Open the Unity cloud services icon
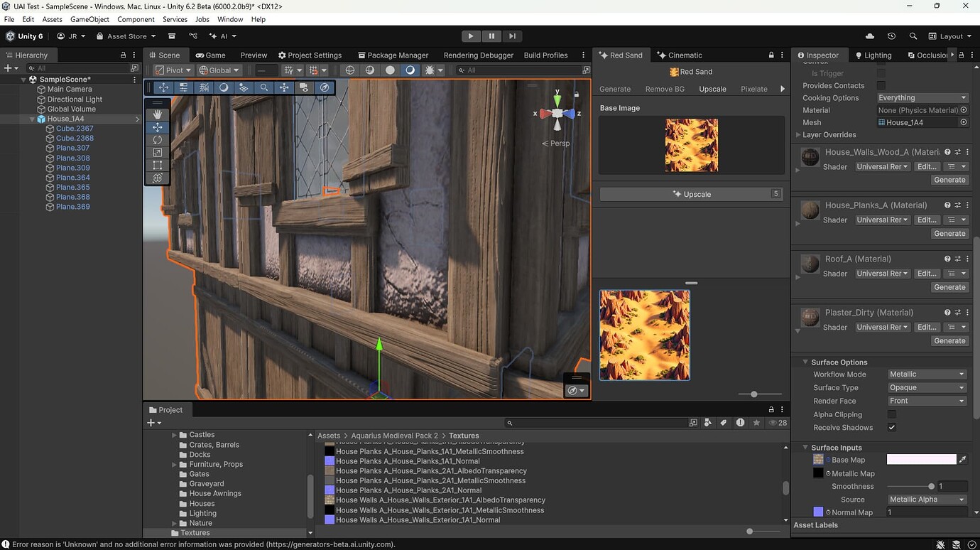This screenshot has height=550, width=980. point(869,36)
